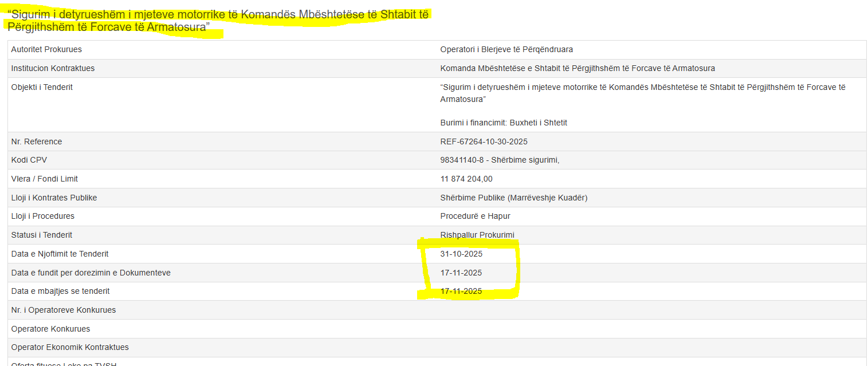
Task: Click the limit fund value 11 874 204,00
Action: pyautogui.click(x=466, y=179)
